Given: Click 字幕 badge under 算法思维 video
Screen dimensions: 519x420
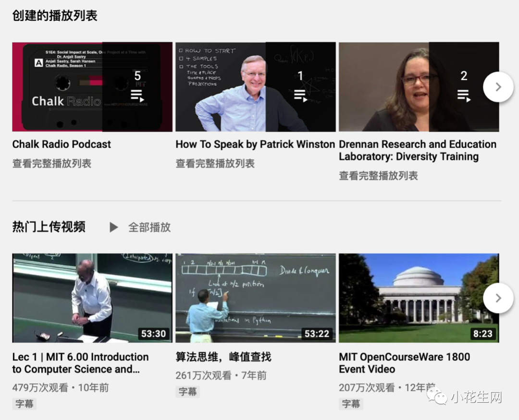Looking at the screenshot, I should coord(187,392).
